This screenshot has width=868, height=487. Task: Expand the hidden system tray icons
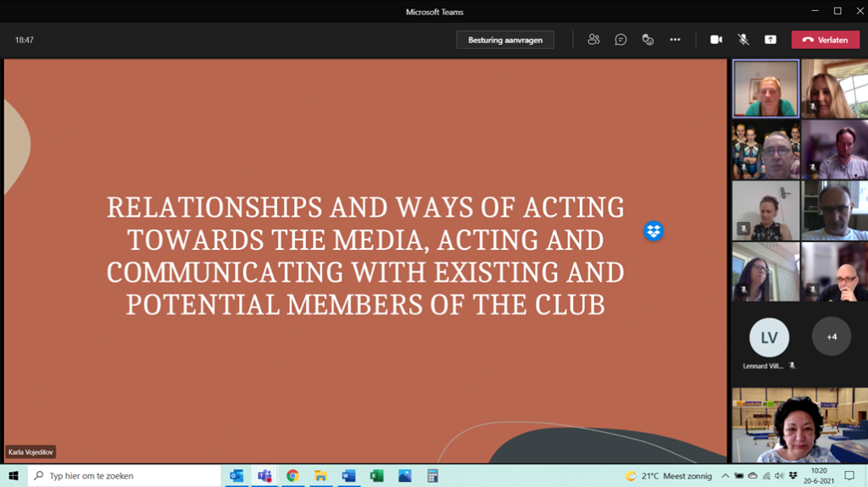[x=726, y=476]
